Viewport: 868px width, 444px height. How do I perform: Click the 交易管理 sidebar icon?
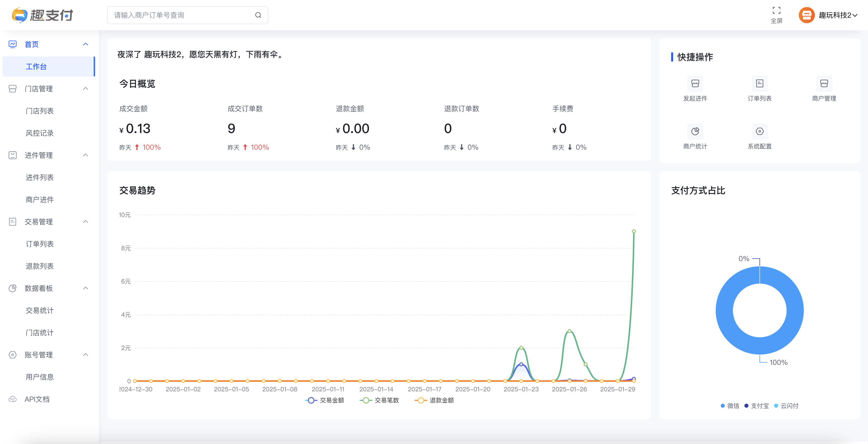(13, 222)
